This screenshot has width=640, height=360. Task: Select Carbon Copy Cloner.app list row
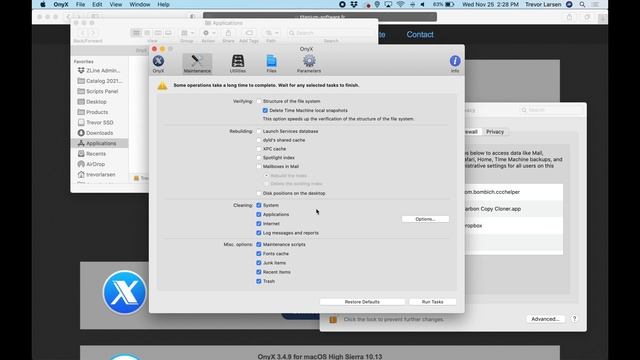coord(514,209)
